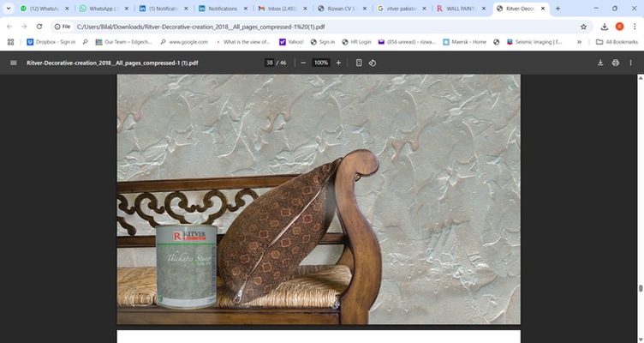The image size is (644, 343).
Task: Expand hidden bookmarks with the chevron
Action: 579,42
